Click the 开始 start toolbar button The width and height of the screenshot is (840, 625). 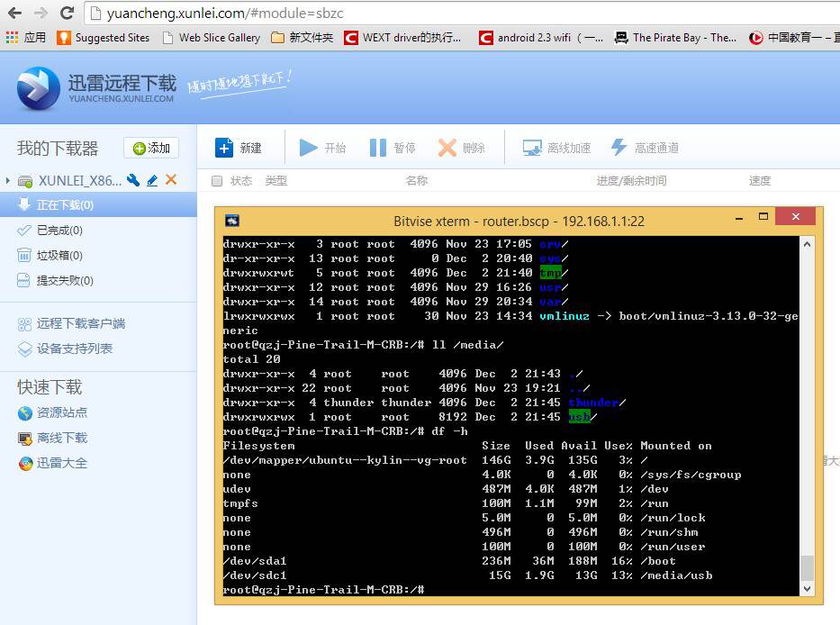[x=322, y=148]
